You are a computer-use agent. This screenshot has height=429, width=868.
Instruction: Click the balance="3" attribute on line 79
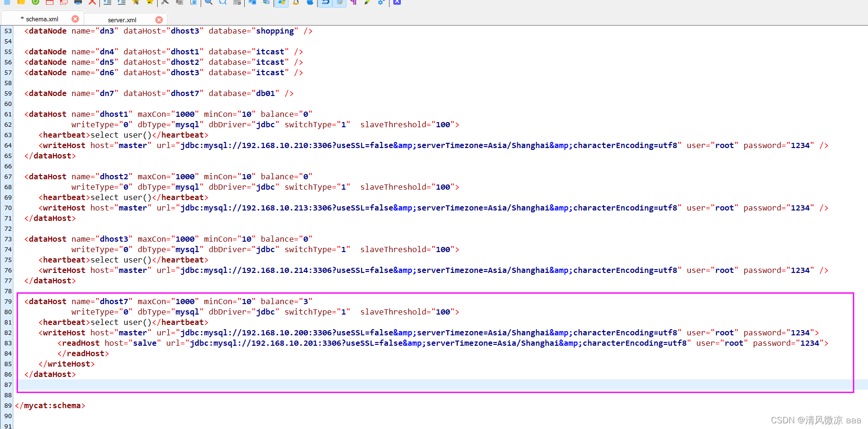287,301
